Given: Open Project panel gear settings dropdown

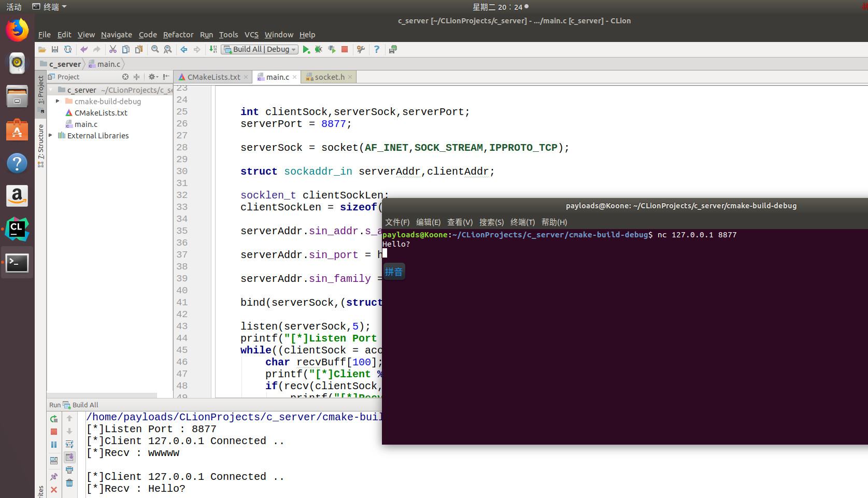Looking at the screenshot, I should pyautogui.click(x=153, y=77).
